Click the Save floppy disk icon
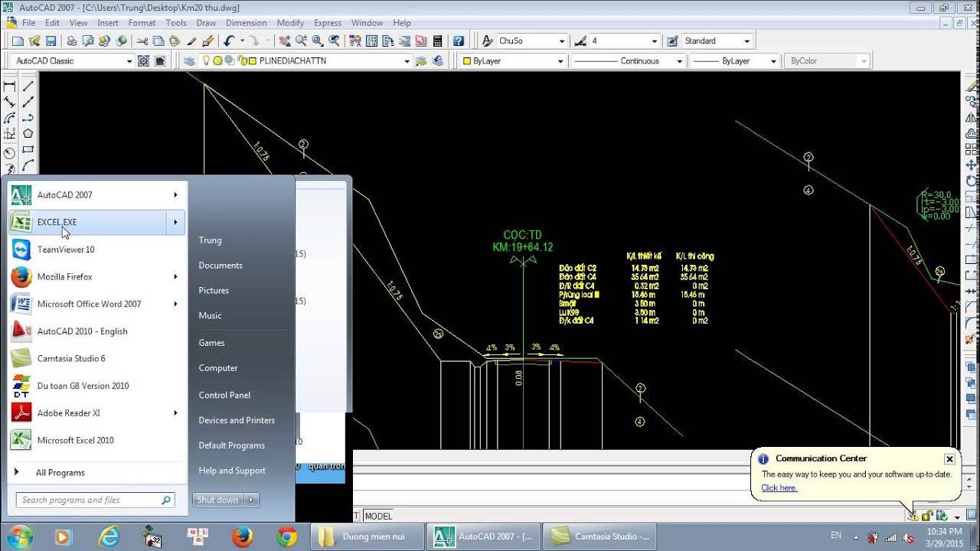This screenshot has height=551, width=980. 51,41
